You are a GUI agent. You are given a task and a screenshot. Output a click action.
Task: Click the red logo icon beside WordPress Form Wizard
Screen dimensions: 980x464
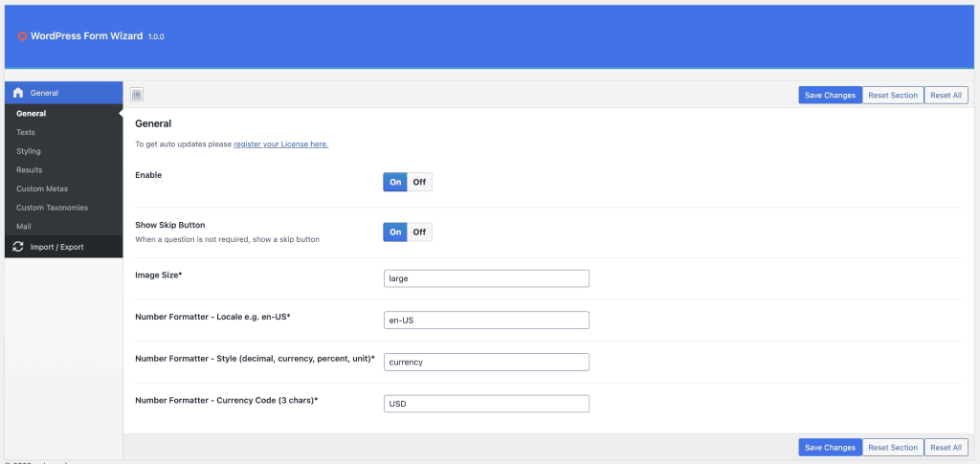23,36
